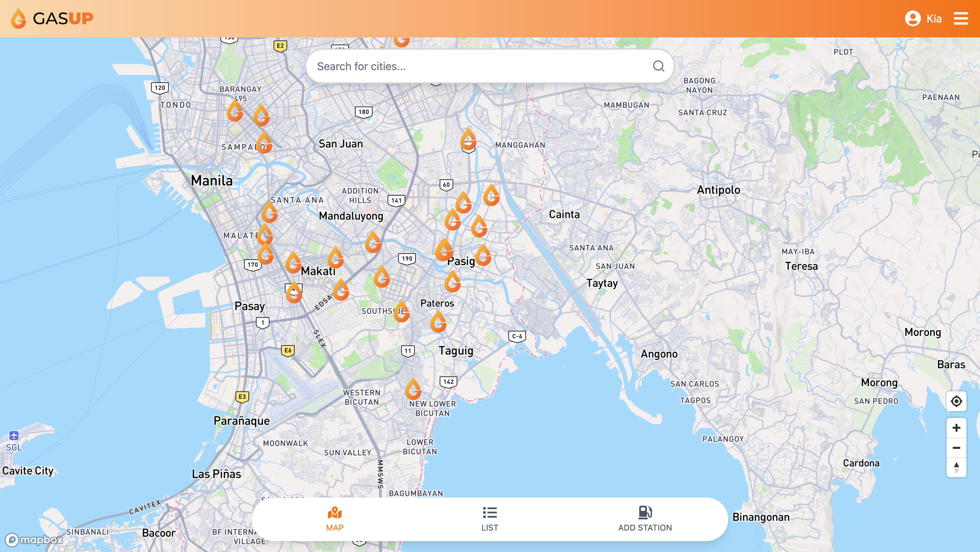
Task: Click the search magnifier icon
Action: click(658, 66)
